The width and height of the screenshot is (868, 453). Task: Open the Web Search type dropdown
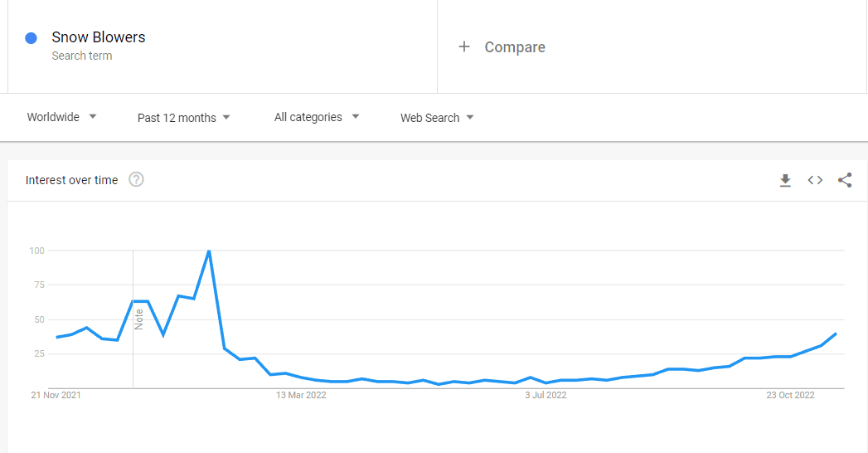[438, 118]
